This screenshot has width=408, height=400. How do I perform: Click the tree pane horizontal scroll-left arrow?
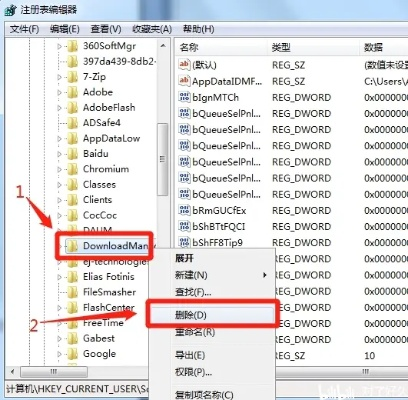[x=13, y=371]
